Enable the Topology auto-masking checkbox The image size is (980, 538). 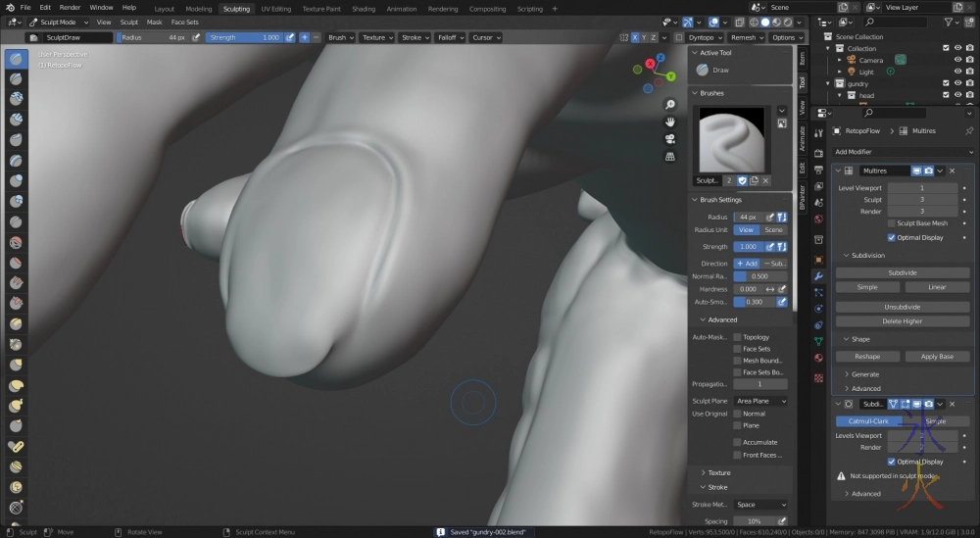[737, 337]
